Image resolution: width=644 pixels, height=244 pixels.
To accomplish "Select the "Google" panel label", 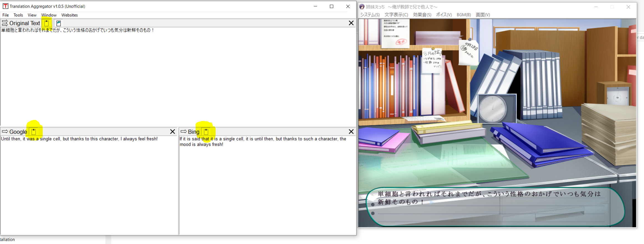I will coord(18,132).
